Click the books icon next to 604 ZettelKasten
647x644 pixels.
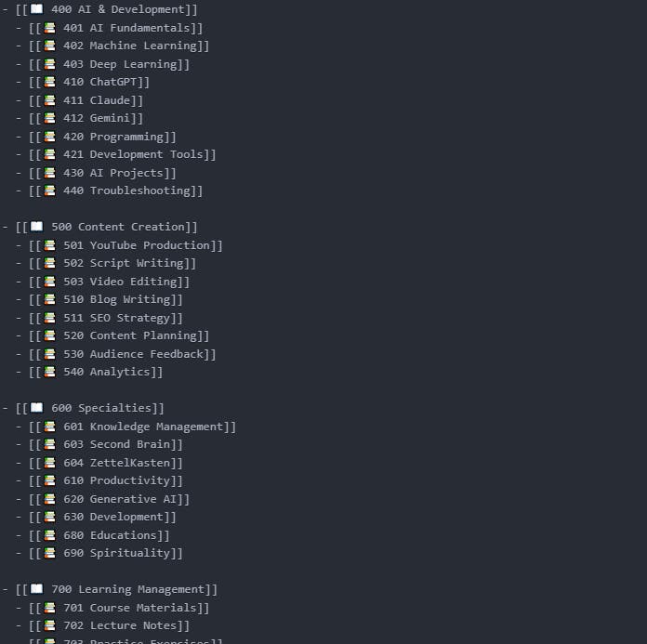click(x=49, y=463)
